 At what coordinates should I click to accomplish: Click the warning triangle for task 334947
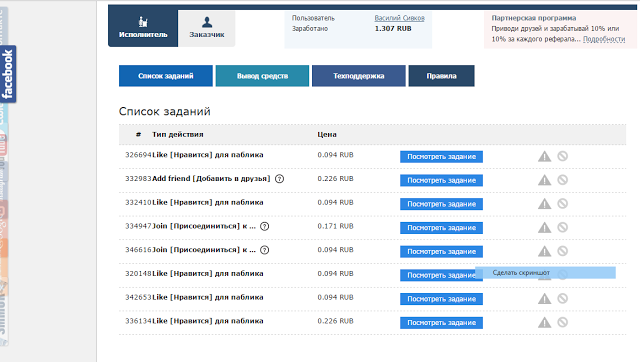coord(544,227)
